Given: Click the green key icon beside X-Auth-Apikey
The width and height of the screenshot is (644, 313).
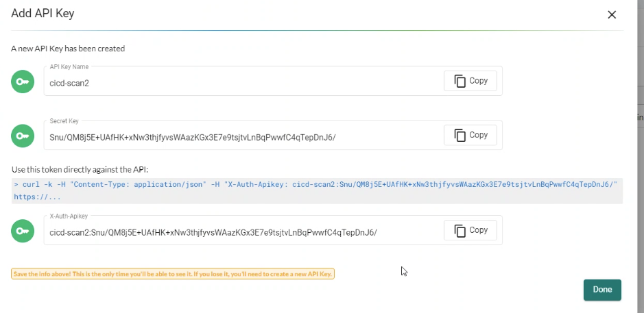Looking at the screenshot, I should 23,231.
